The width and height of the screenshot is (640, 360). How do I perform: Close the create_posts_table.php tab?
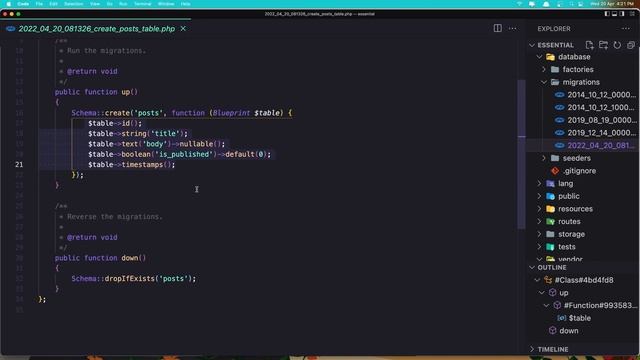[x=183, y=29]
